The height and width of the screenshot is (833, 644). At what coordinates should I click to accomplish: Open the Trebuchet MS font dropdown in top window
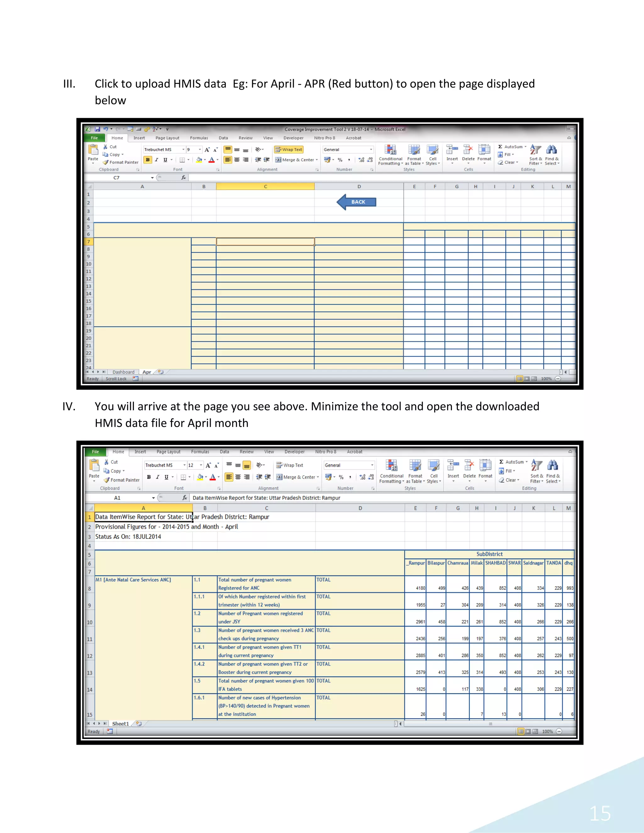coord(183,150)
